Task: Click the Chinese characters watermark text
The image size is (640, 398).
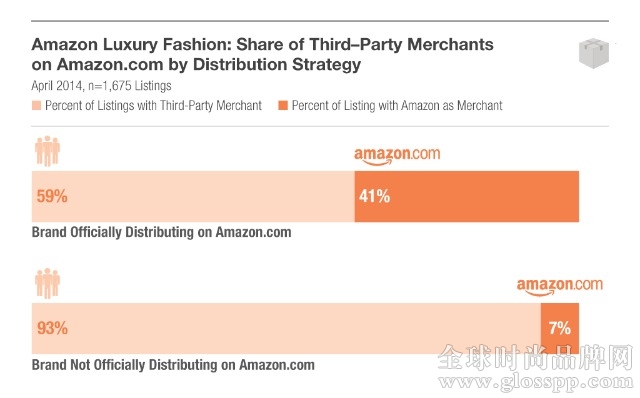Action: (x=536, y=358)
